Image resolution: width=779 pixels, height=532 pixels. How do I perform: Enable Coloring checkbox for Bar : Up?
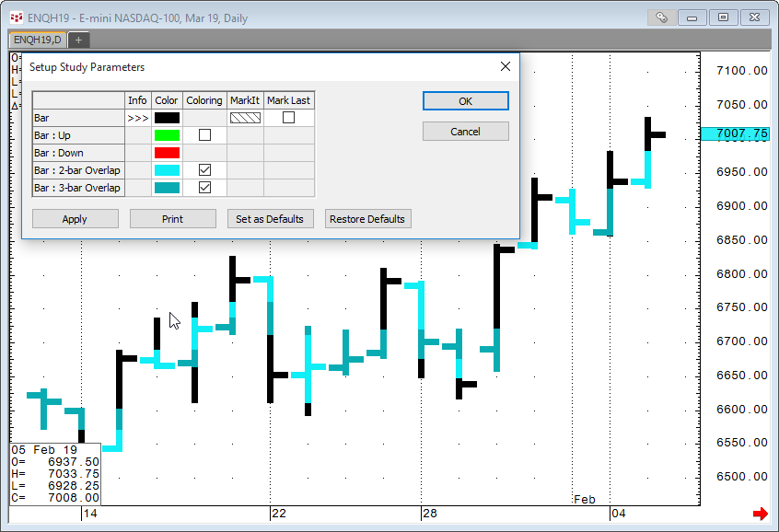click(204, 135)
